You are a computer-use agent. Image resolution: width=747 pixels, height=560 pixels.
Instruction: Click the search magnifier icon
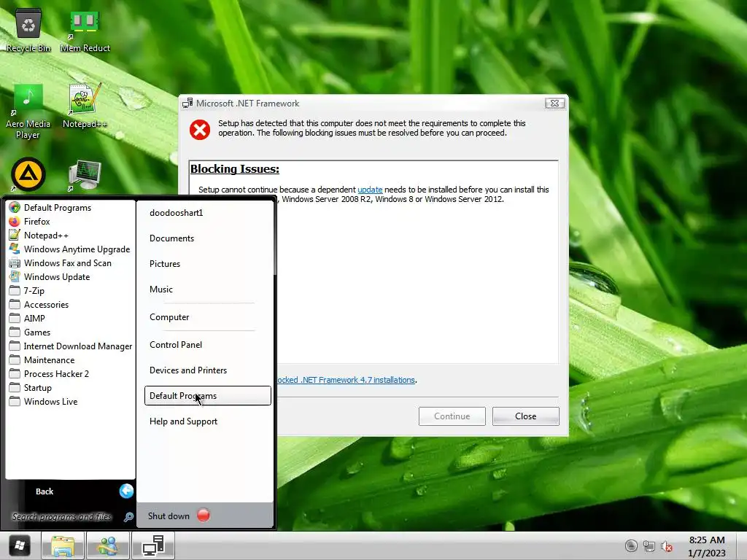tap(128, 517)
